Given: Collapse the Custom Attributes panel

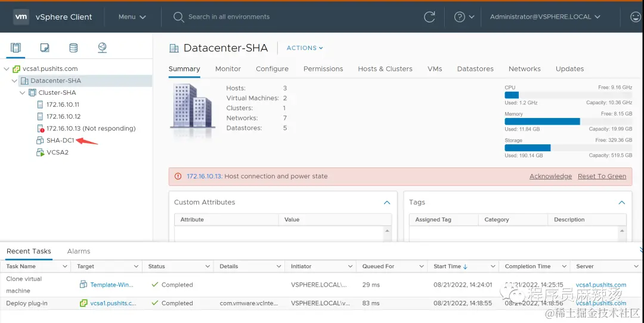Looking at the screenshot, I should tap(387, 203).
